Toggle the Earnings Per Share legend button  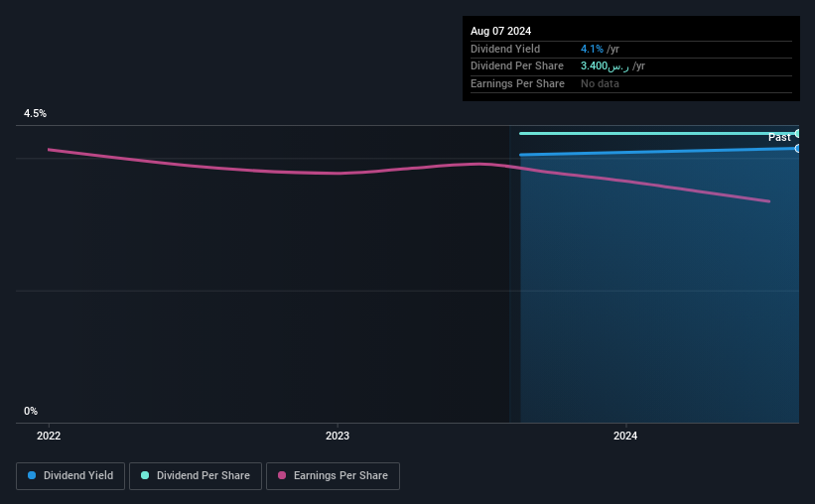[x=333, y=476]
